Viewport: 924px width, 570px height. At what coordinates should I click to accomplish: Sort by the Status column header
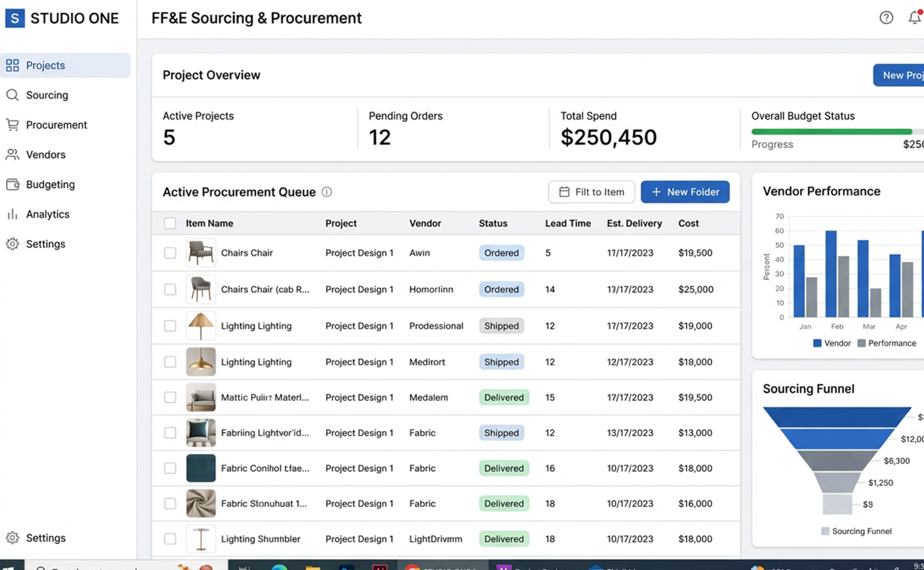click(x=493, y=223)
